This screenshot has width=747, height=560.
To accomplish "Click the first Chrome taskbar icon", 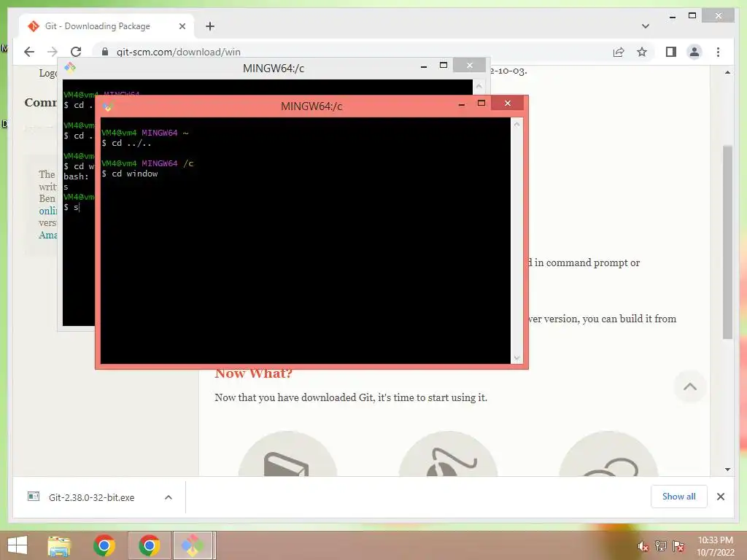I will [104, 545].
